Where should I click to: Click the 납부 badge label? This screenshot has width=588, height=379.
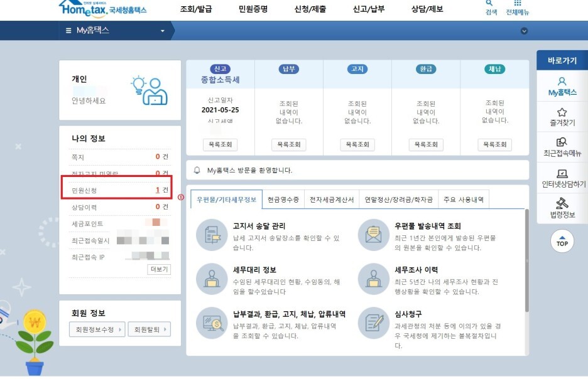click(x=289, y=69)
